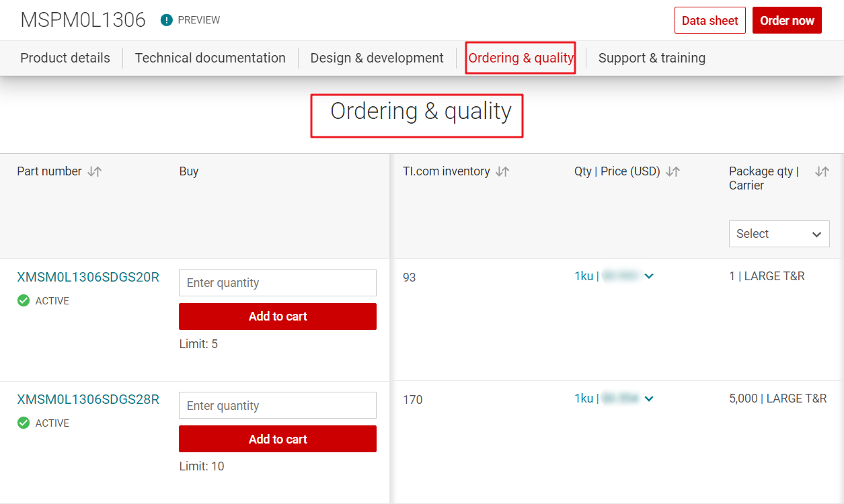Open the Package qty Select dropdown
This screenshot has height=504, width=844.
pyautogui.click(x=779, y=234)
